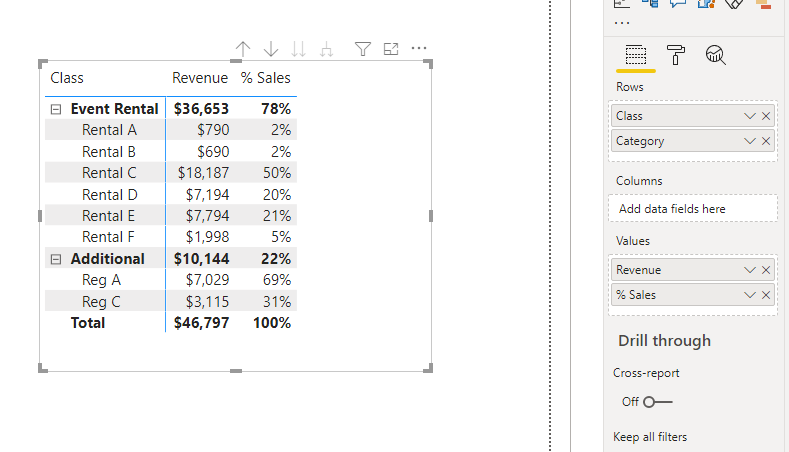The height and width of the screenshot is (452, 789).
Task: Click the Drill down arrow icon
Action: 271,49
